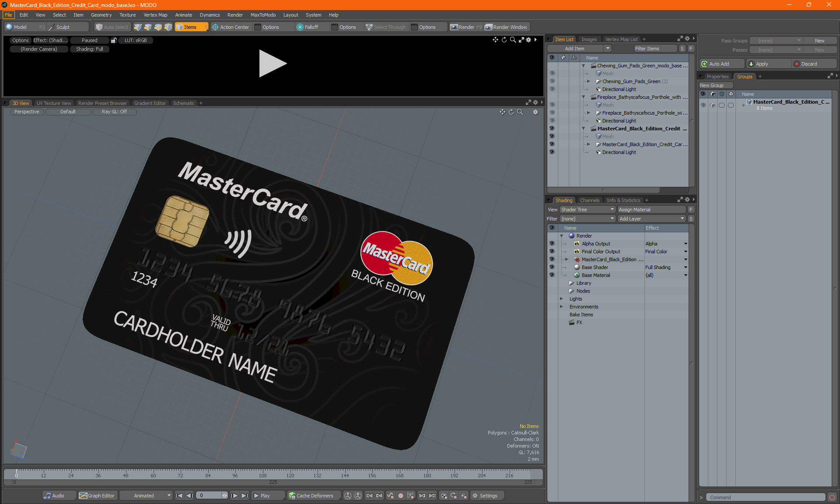Open the Render Preset Browser tab
The width and height of the screenshot is (840, 504).
pyautogui.click(x=102, y=103)
